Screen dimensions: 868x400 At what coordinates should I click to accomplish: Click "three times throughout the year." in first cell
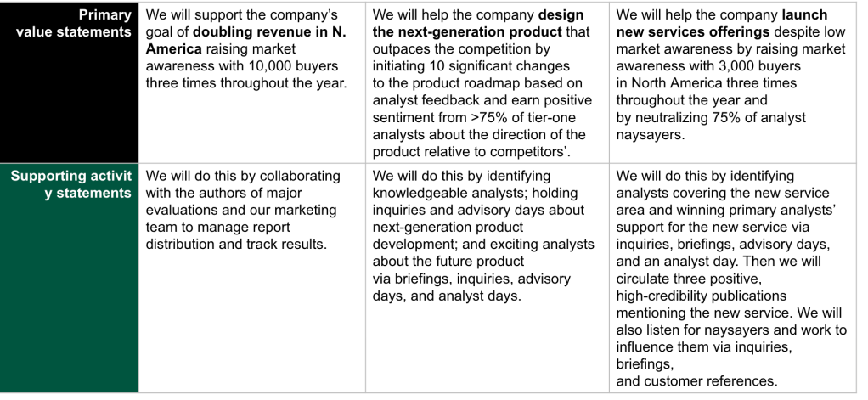click(245, 83)
